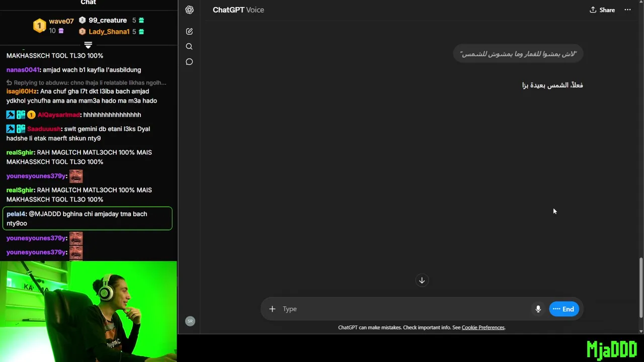Open Lady_Shana1 leaderboard name
The width and height of the screenshot is (644, 362).
pos(109,32)
